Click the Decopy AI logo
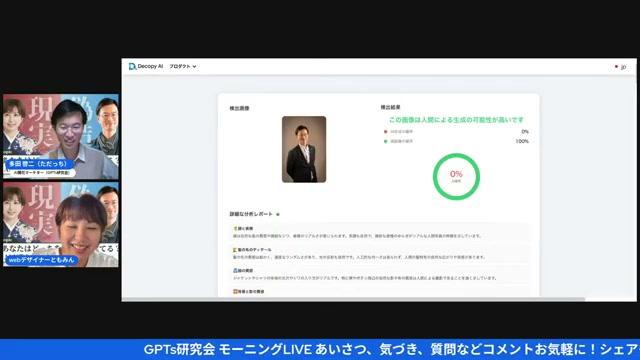The height and width of the screenshot is (360, 640). (146, 66)
